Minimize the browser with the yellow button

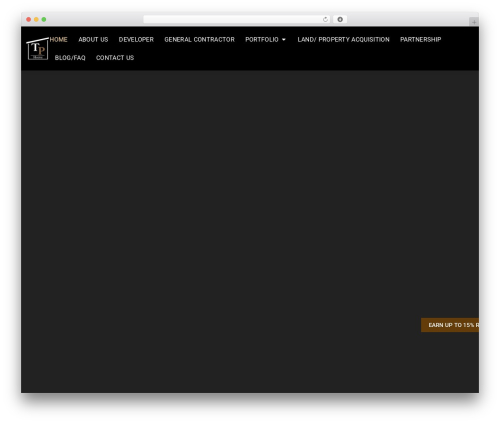pyautogui.click(x=36, y=19)
